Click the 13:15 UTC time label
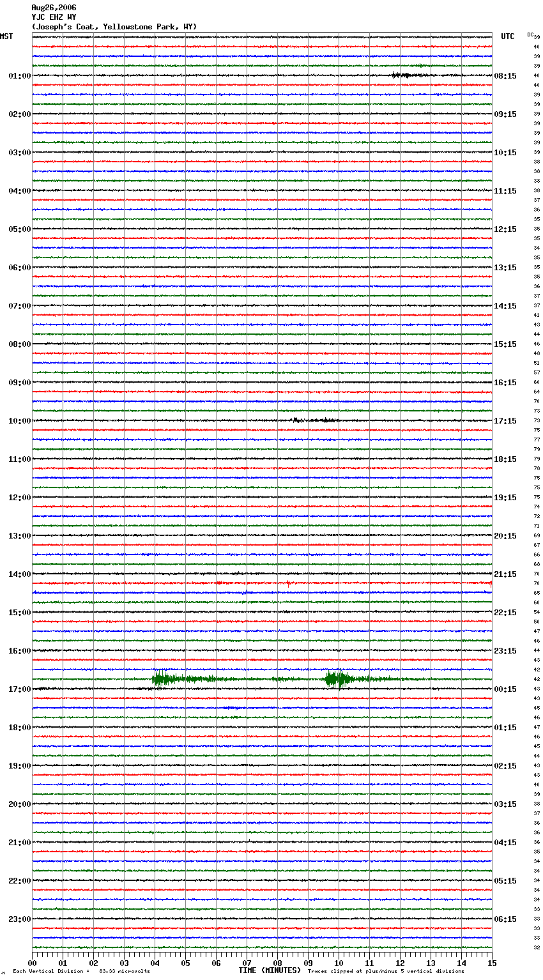 (505, 268)
